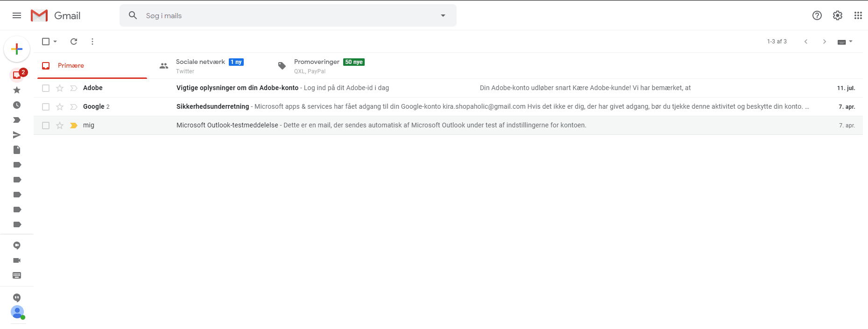Select the Adobe email checkbox
The width and height of the screenshot is (868, 329).
(x=46, y=88)
